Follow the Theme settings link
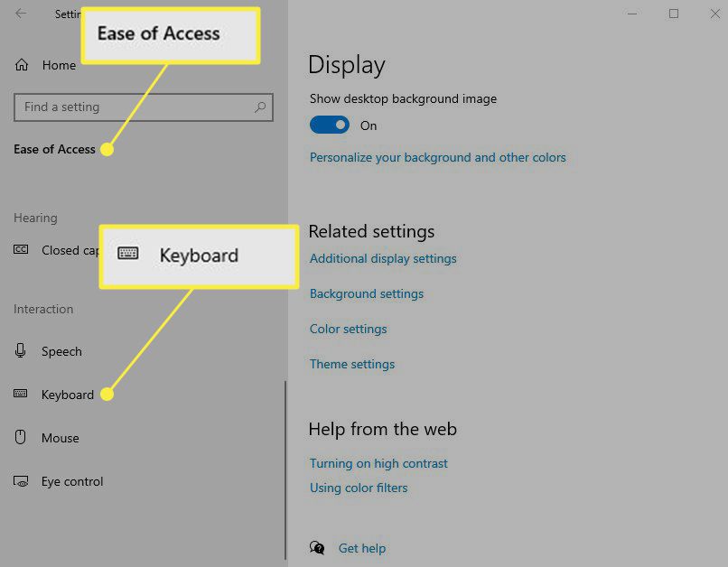The height and width of the screenshot is (567, 728). [x=351, y=364]
